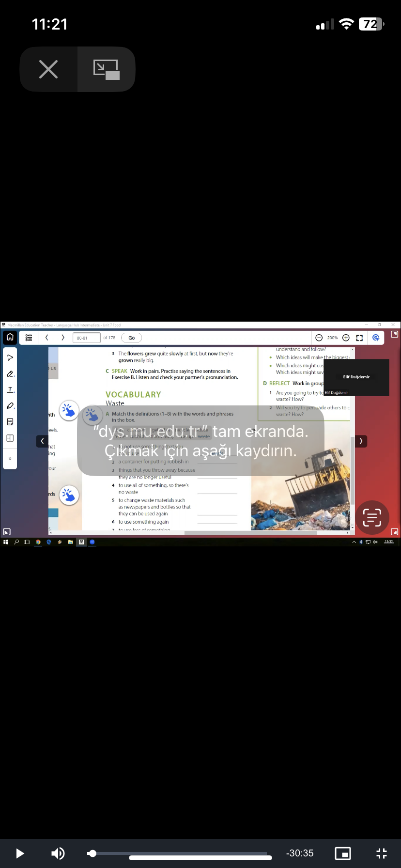Go to the previous page with the toolbar chevron
This screenshot has width=401, height=868.
(x=46, y=338)
